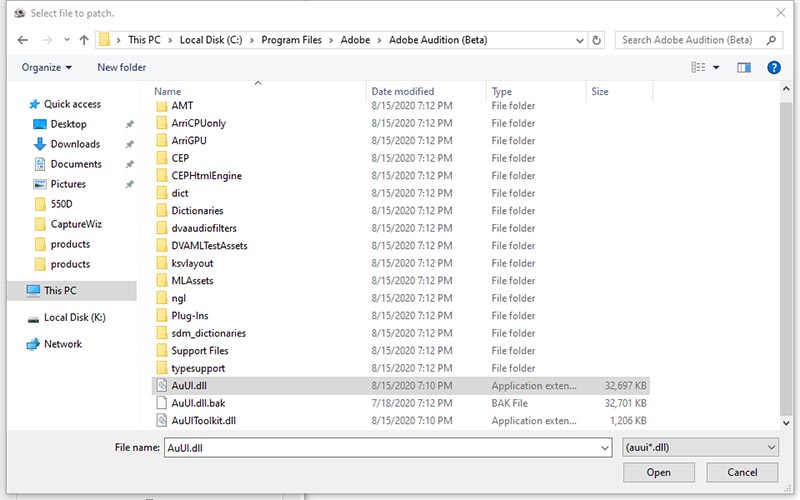Change the view layout icon
The height and width of the screenshot is (500, 800).
coord(698,67)
